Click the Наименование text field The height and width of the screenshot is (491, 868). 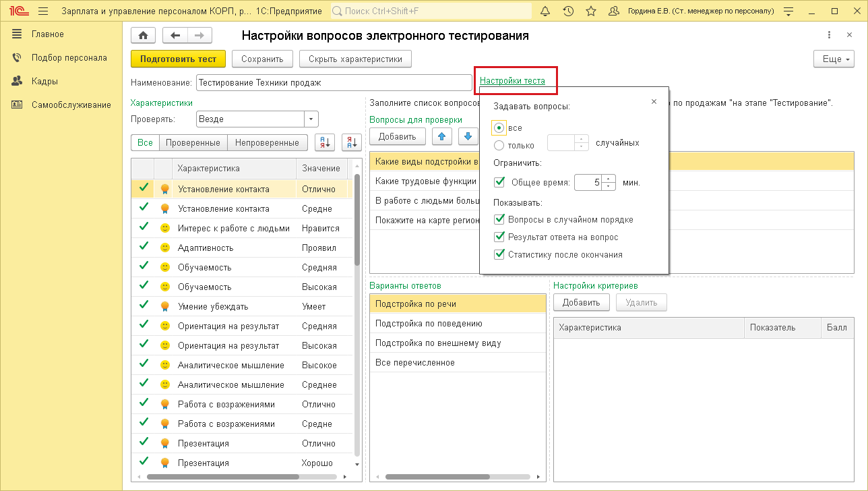[x=334, y=82]
